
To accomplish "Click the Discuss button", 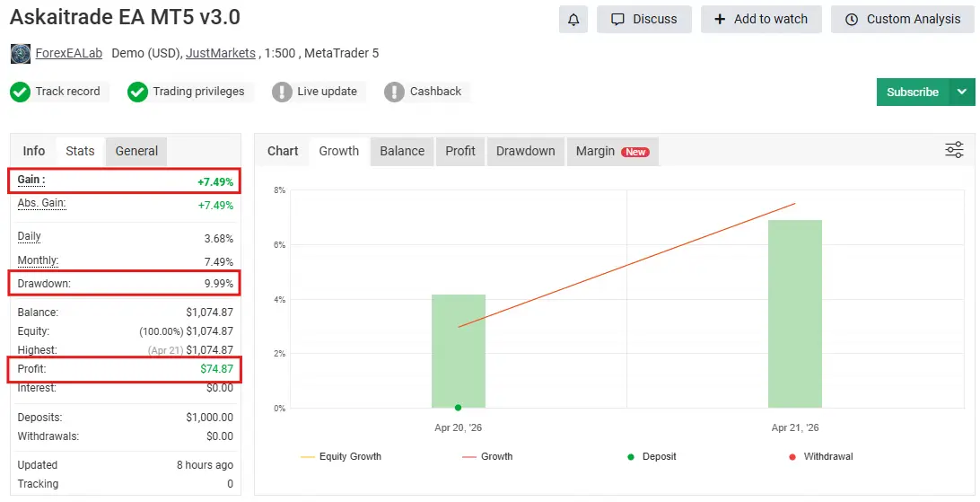I will pyautogui.click(x=644, y=19).
